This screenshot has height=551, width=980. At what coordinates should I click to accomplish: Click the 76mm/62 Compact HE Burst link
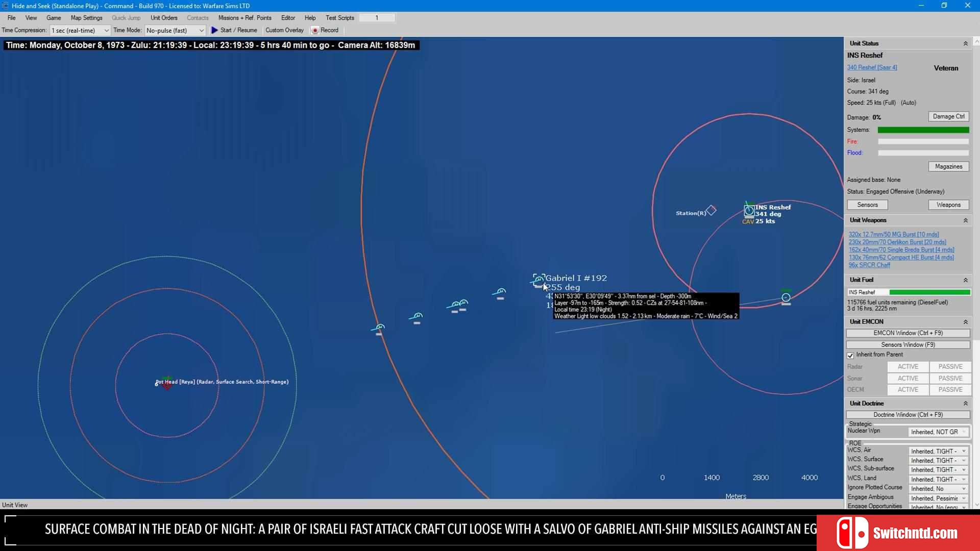901,258
